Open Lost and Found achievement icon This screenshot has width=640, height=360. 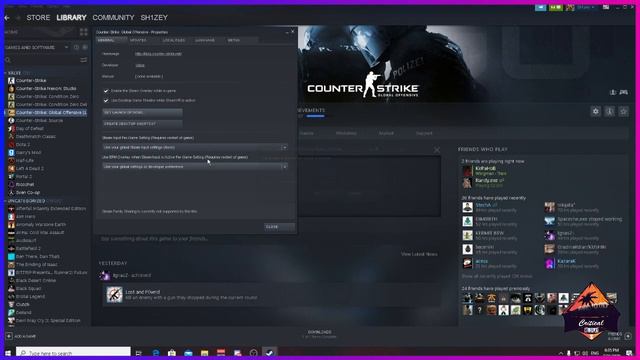coord(115,294)
